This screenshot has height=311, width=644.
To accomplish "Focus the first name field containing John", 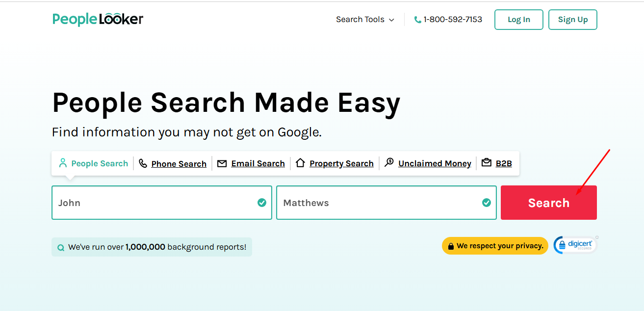I will [162, 203].
